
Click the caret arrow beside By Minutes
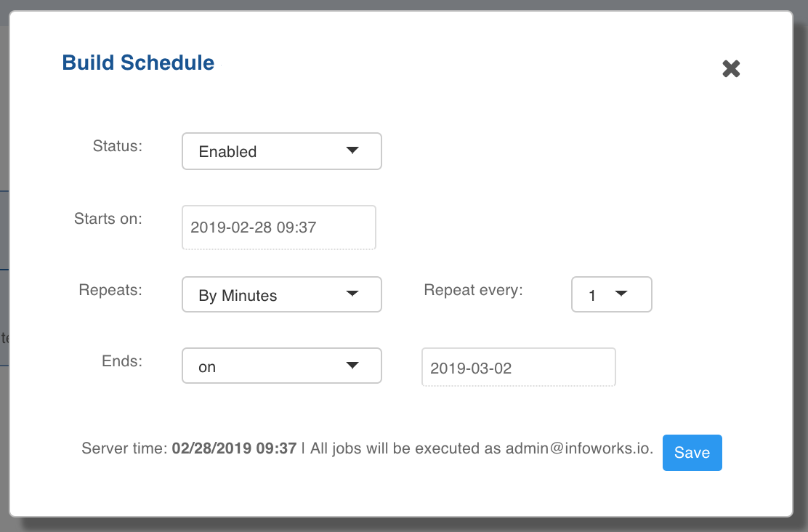pyautogui.click(x=352, y=294)
